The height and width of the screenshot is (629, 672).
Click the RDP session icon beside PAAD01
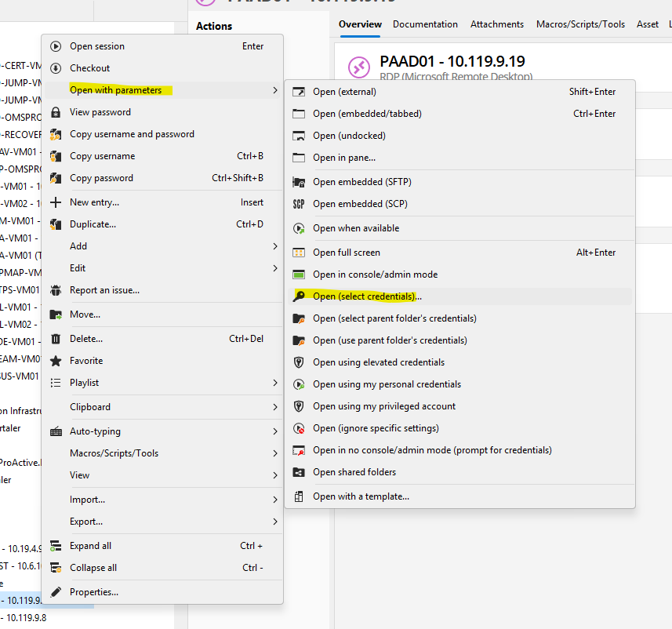coord(359,67)
